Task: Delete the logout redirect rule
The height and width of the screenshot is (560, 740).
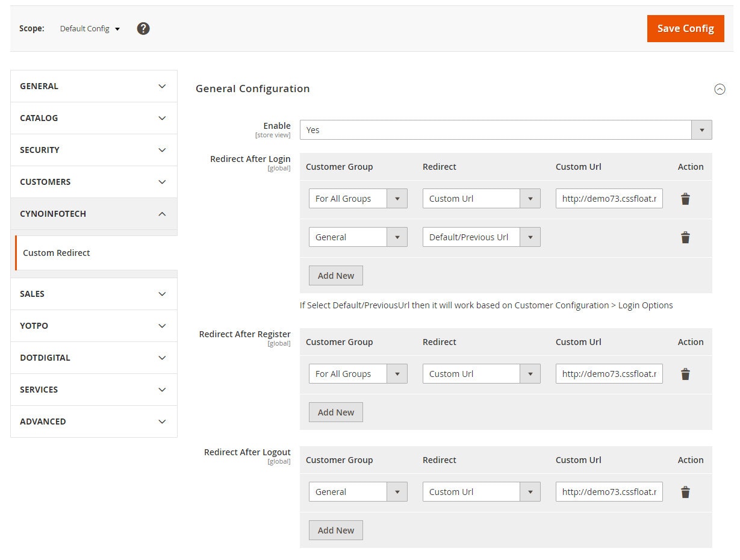Action: [685, 491]
